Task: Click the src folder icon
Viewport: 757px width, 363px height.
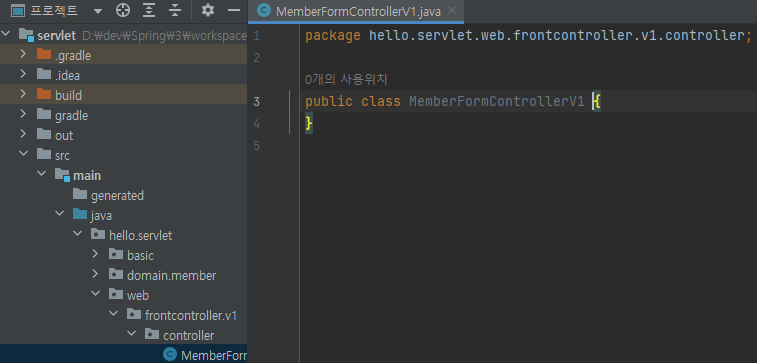Action: [44, 154]
